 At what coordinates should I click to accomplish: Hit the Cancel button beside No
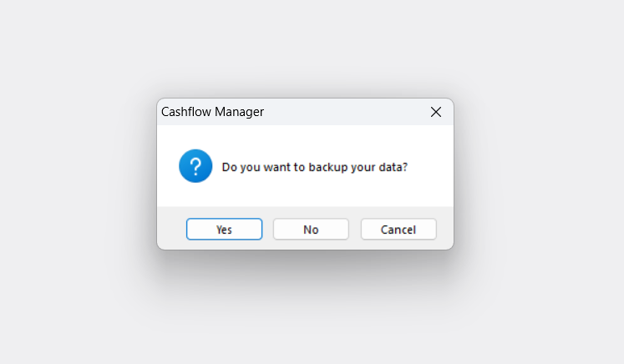coord(398,229)
